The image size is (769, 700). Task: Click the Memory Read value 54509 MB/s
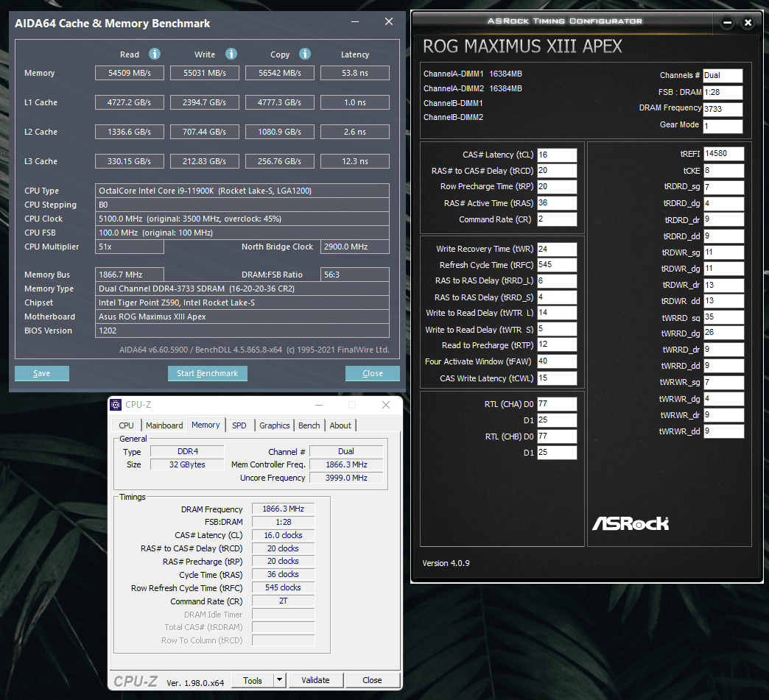point(130,73)
